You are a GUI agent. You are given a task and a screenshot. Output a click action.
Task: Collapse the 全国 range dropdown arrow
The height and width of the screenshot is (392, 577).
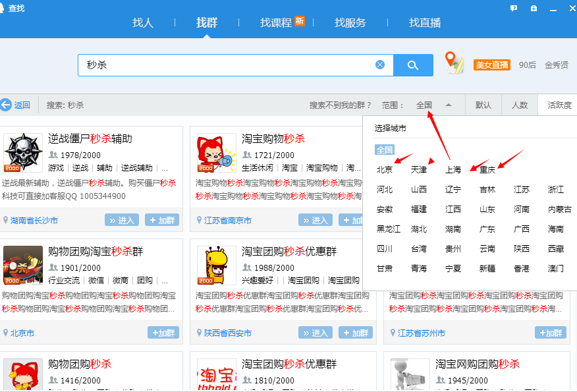(x=448, y=105)
